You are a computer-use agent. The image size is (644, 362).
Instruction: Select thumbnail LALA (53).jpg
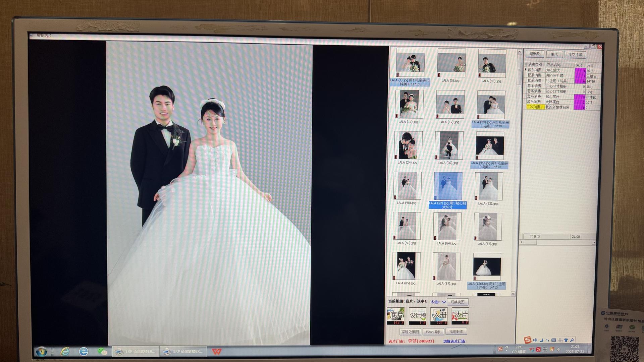489,186
